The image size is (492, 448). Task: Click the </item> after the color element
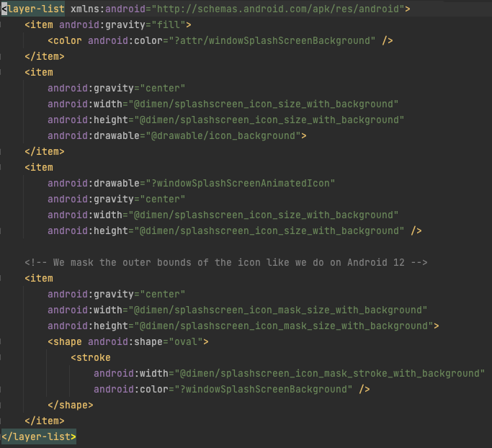click(45, 56)
